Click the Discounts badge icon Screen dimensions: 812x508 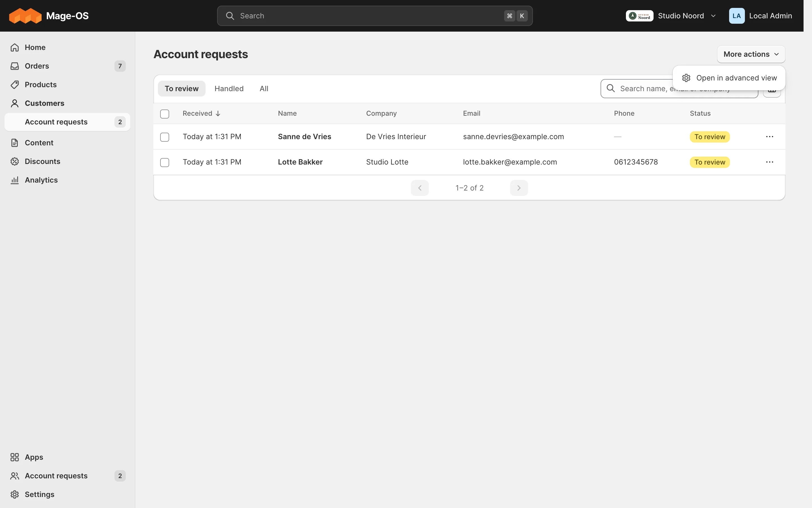[14, 161]
